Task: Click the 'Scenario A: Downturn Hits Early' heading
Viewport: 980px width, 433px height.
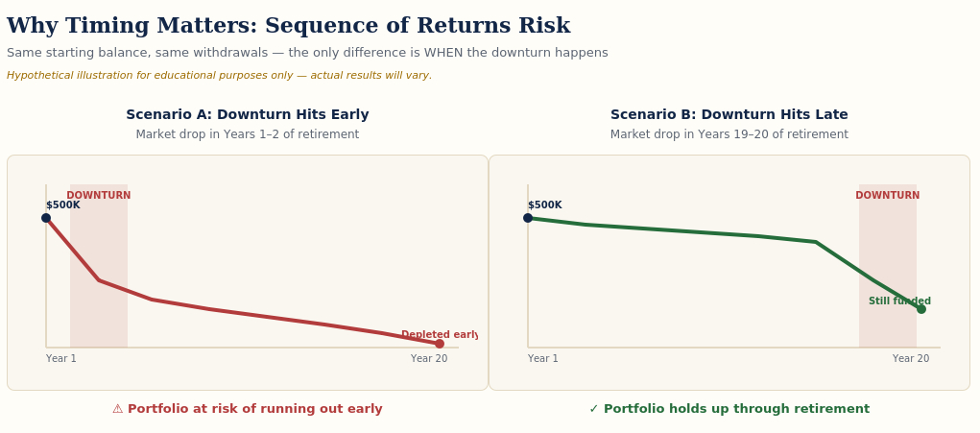Action: pos(248,115)
